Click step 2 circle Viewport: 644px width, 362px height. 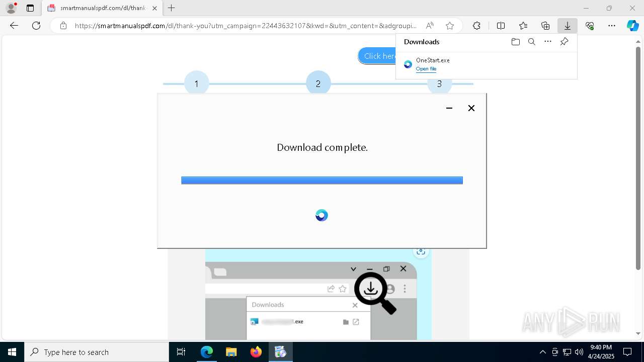pyautogui.click(x=318, y=83)
